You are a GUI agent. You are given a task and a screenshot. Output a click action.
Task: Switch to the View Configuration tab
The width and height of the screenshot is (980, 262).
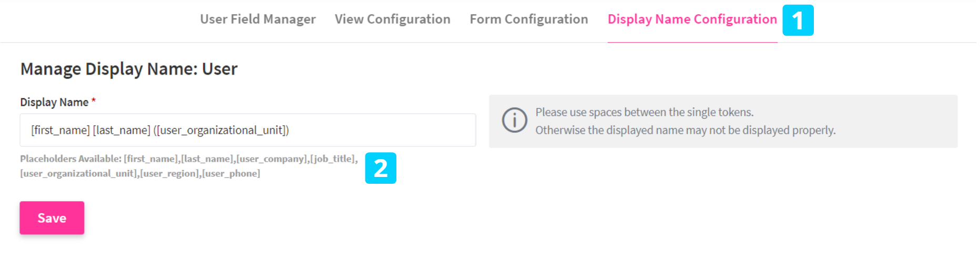tap(392, 19)
